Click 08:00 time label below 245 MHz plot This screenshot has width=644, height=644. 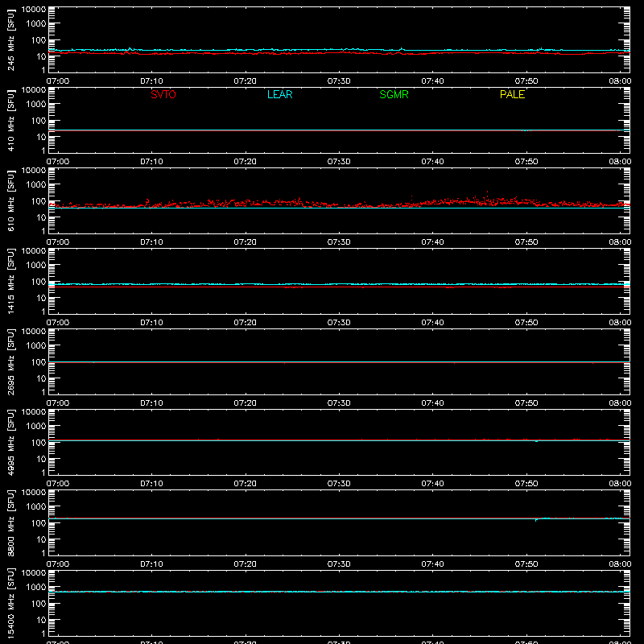click(620, 81)
